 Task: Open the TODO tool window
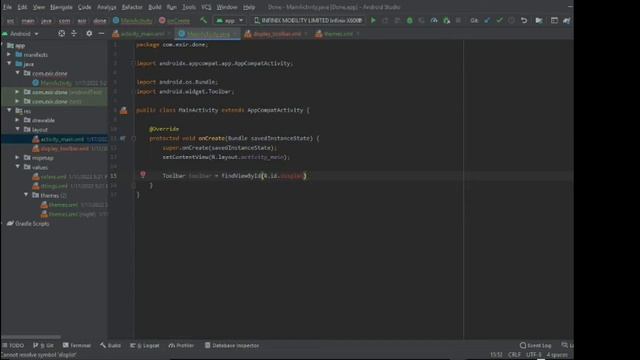[13, 345]
